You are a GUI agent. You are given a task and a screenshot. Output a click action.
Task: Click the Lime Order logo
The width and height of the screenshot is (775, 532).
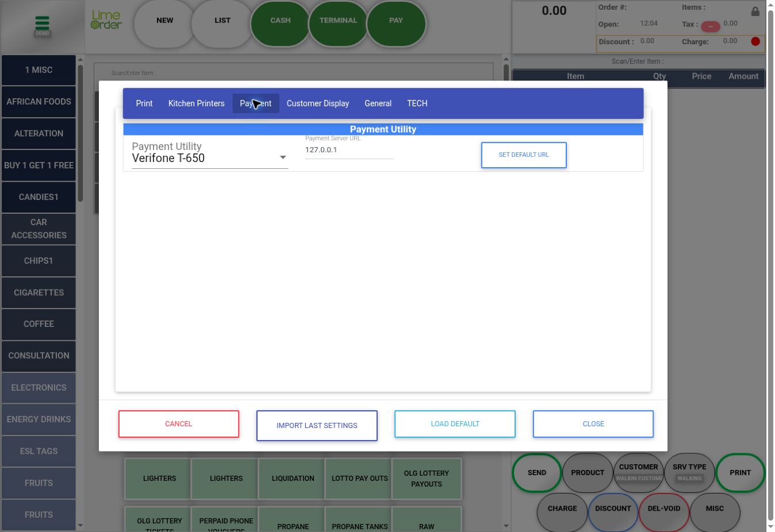click(x=106, y=20)
